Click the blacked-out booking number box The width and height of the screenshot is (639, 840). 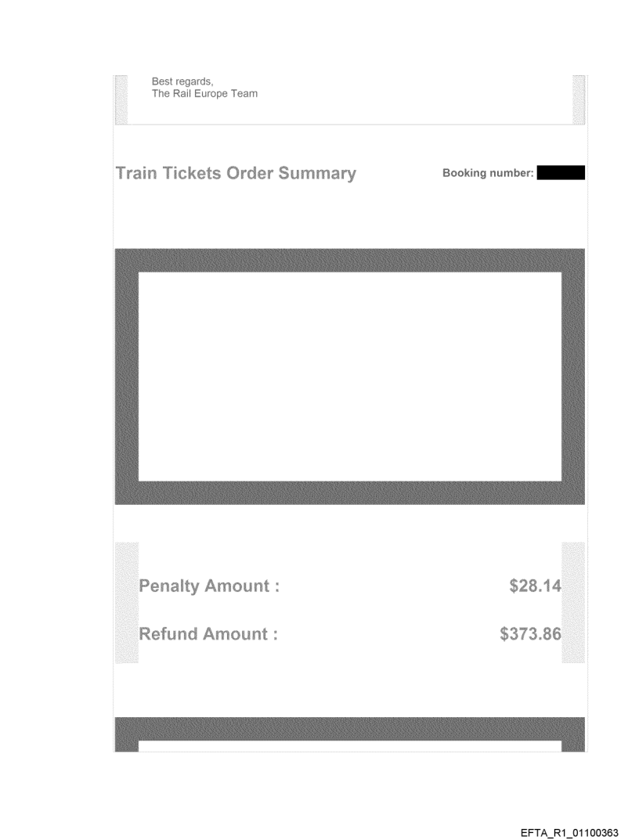[x=561, y=173]
